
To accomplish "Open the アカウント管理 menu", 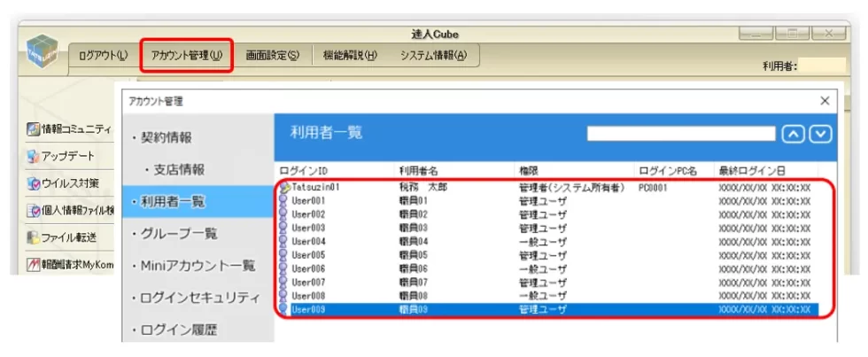I will (x=186, y=55).
